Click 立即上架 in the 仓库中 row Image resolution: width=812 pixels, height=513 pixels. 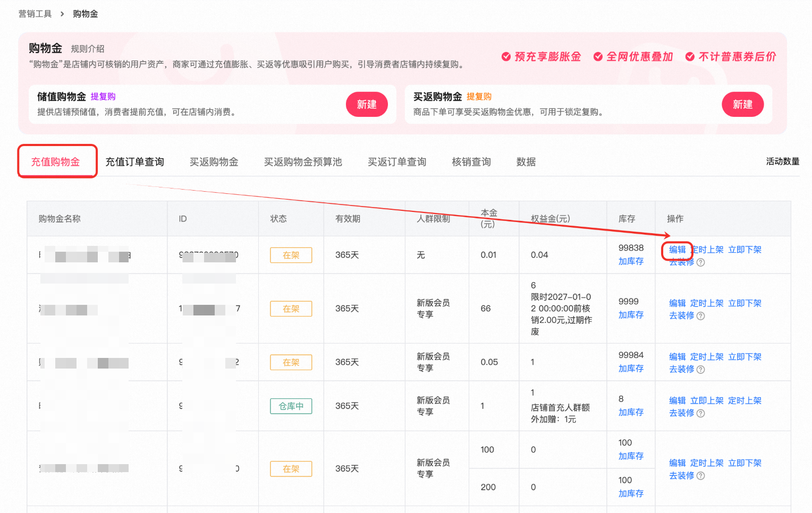click(707, 400)
